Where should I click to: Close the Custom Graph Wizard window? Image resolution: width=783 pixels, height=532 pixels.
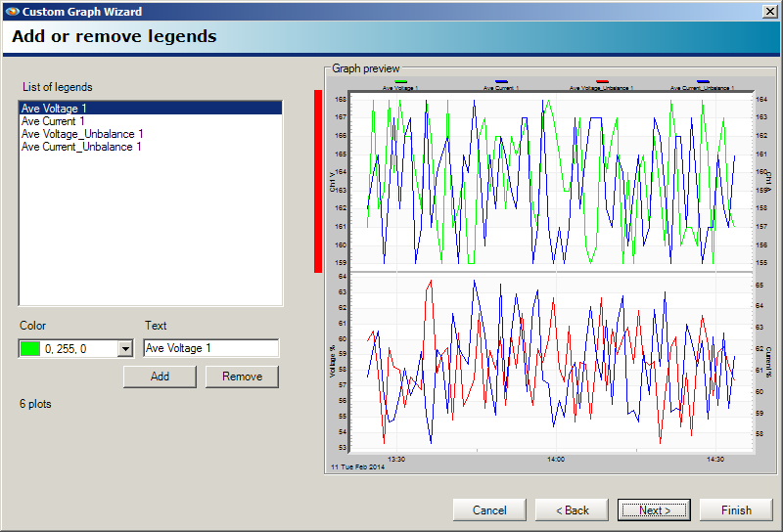pyautogui.click(x=769, y=12)
